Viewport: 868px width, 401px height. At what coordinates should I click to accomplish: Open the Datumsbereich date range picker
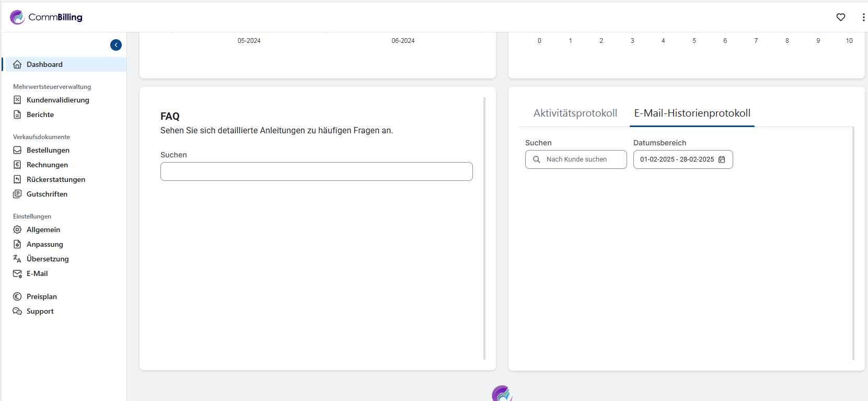[682, 159]
